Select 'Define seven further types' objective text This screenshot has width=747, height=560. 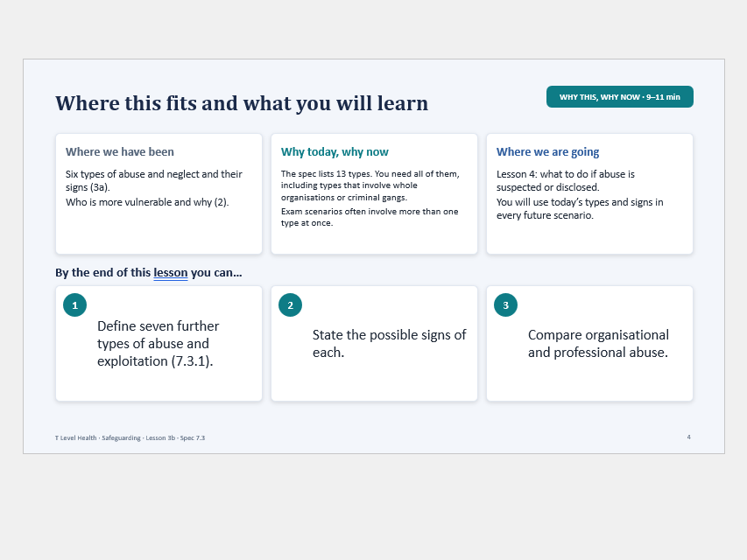point(158,344)
